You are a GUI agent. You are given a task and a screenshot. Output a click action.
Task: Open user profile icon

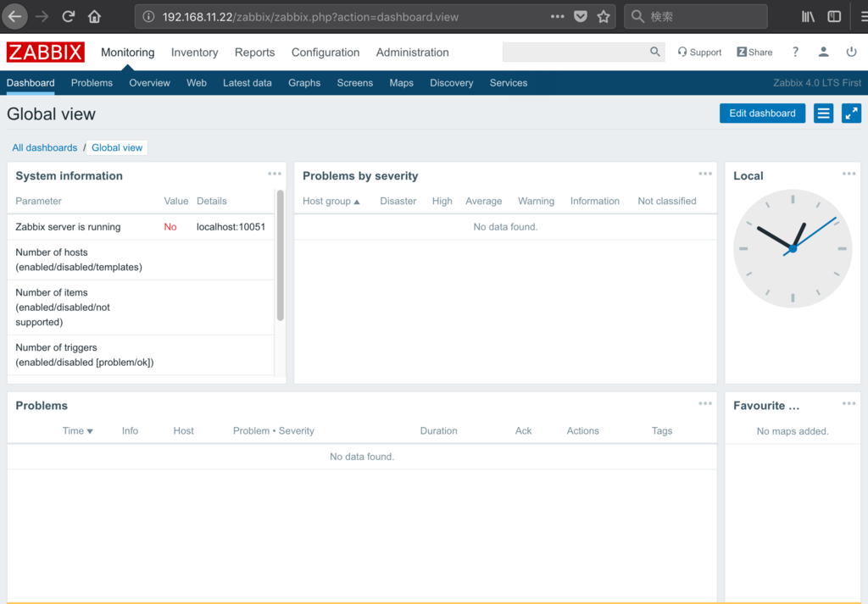point(824,52)
